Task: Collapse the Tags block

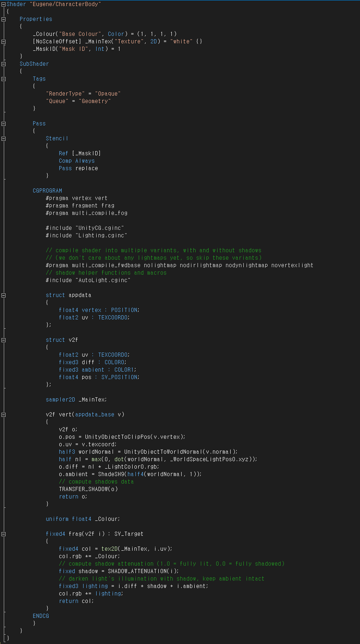Action: 4,79
